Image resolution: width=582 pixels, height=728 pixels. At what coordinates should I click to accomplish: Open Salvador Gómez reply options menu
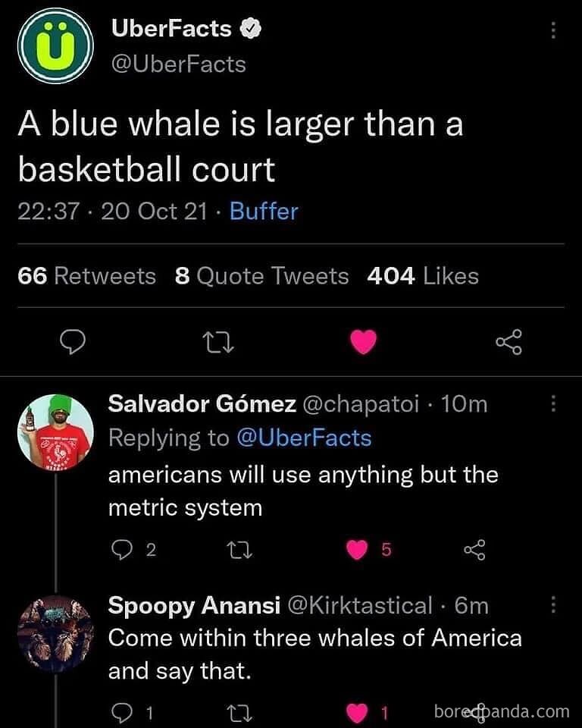553,404
